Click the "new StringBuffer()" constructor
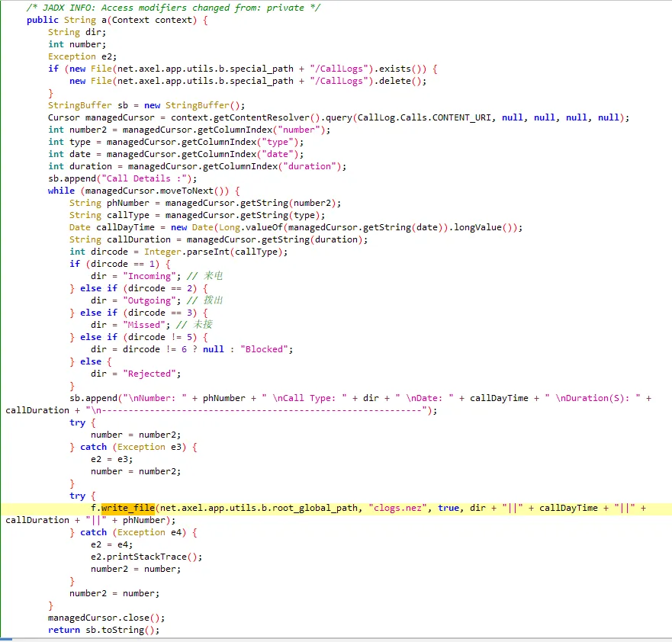The height and width of the screenshot is (642, 672). (x=192, y=105)
